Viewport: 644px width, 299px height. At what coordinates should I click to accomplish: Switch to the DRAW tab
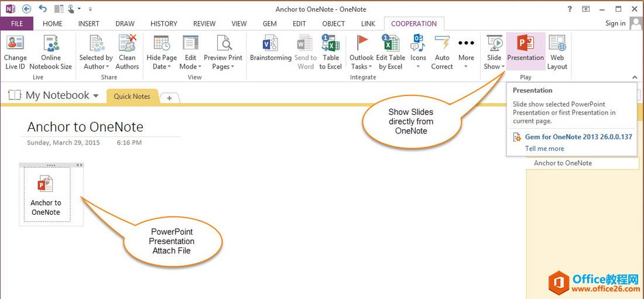pos(125,23)
